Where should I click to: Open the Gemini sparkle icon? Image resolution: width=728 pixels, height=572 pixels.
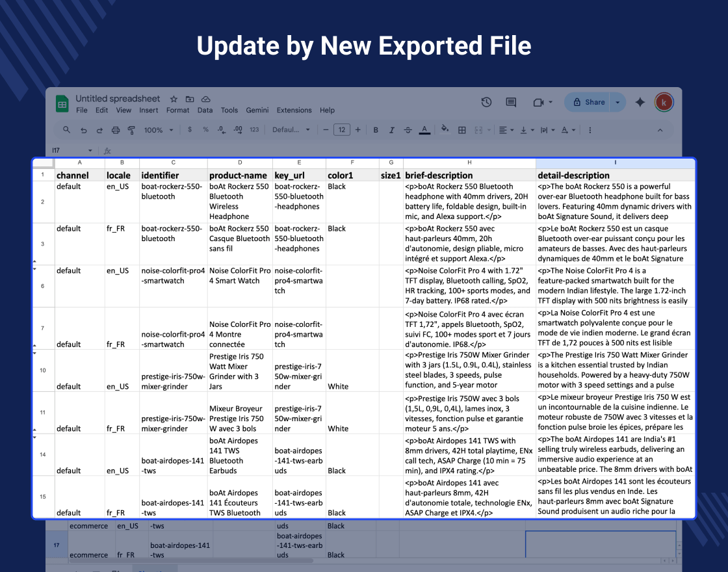pyautogui.click(x=640, y=102)
